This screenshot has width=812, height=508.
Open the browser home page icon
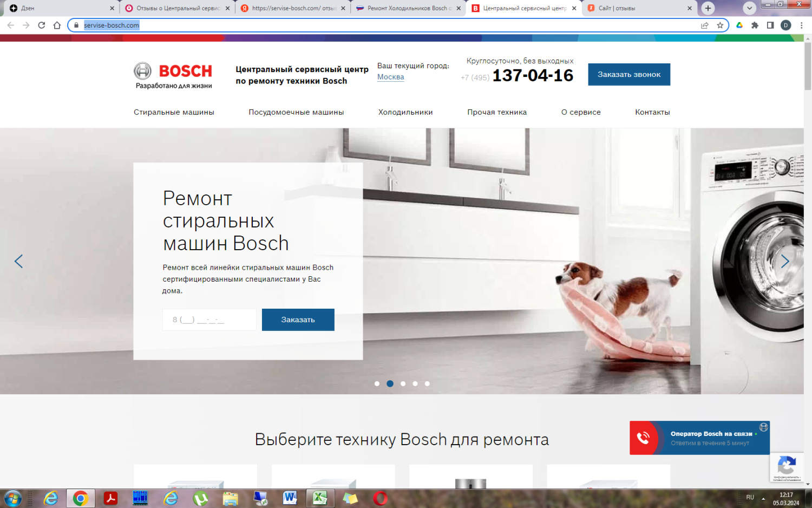(x=57, y=25)
